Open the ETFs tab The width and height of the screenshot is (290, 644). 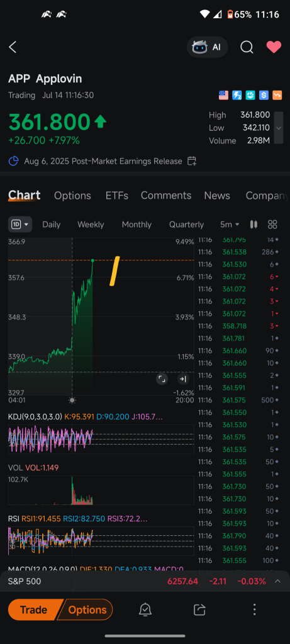pyautogui.click(x=116, y=196)
